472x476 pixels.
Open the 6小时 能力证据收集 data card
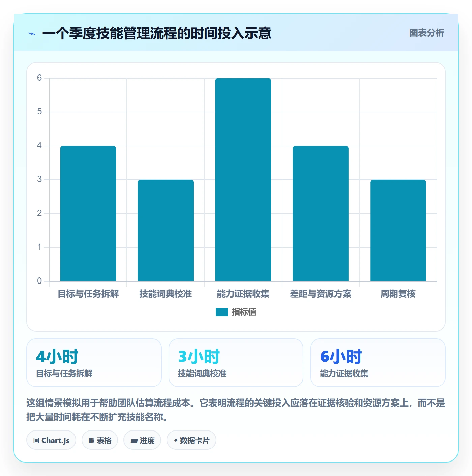coord(378,363)
